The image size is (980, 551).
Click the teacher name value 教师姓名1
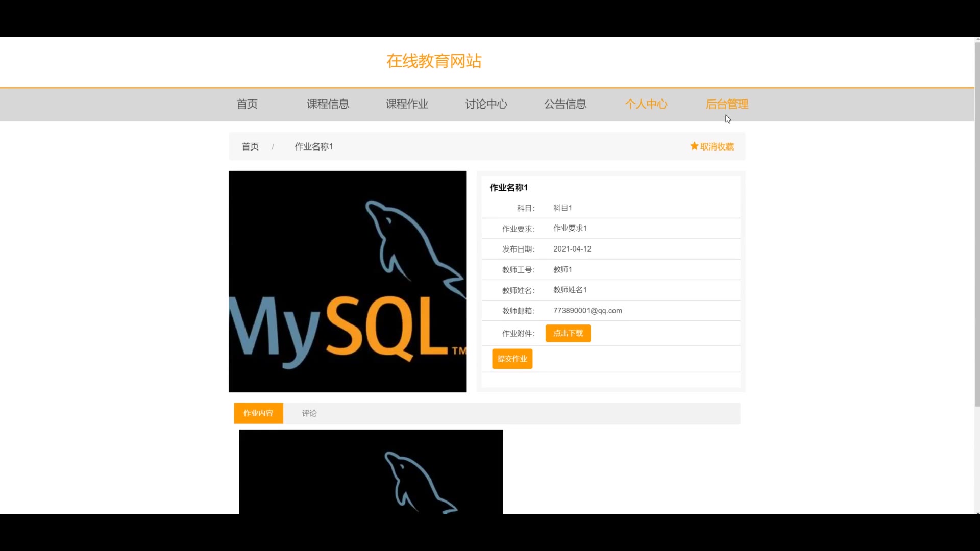[570, 290]
